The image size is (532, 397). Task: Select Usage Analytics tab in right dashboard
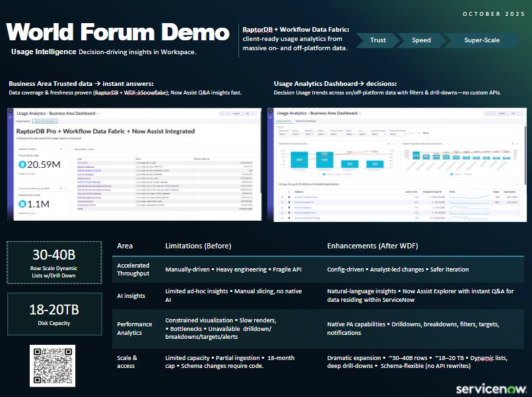pos(283,122)
